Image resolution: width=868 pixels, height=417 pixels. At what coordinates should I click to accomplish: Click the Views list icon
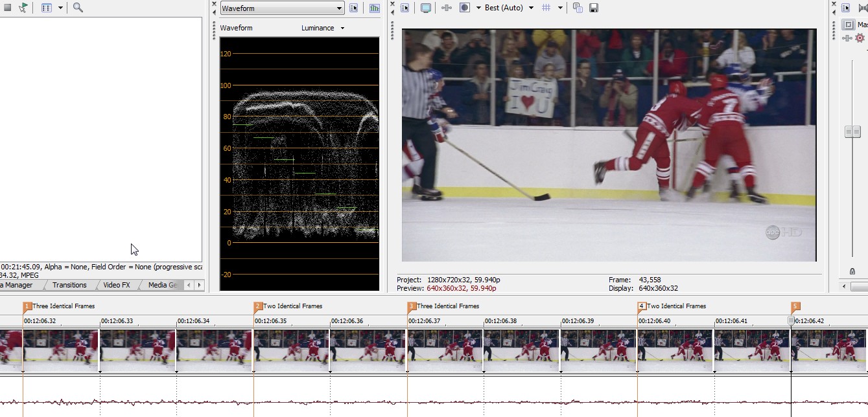(x=47, y=8)
